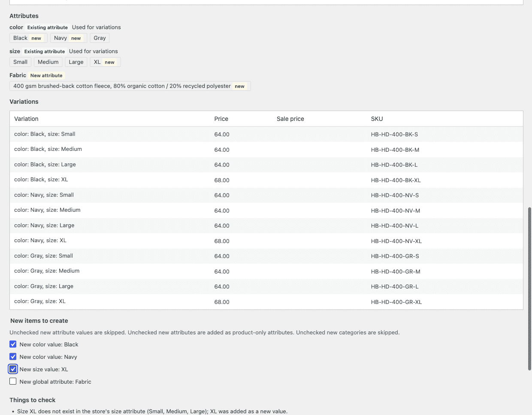The height and width of the screenshot is (415, 532).
Task: Click the Price column header
Action: pyautogui.click(x=221, y=119)
